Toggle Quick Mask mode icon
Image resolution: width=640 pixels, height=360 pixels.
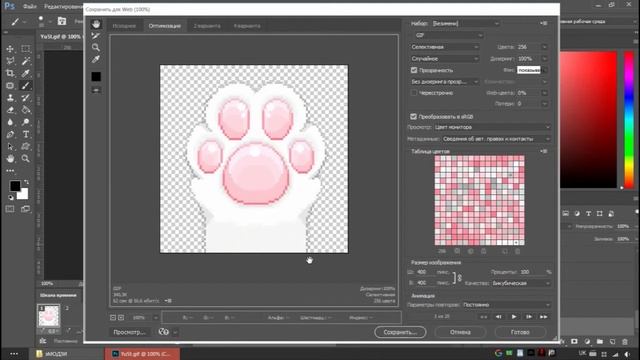point(10,209)
